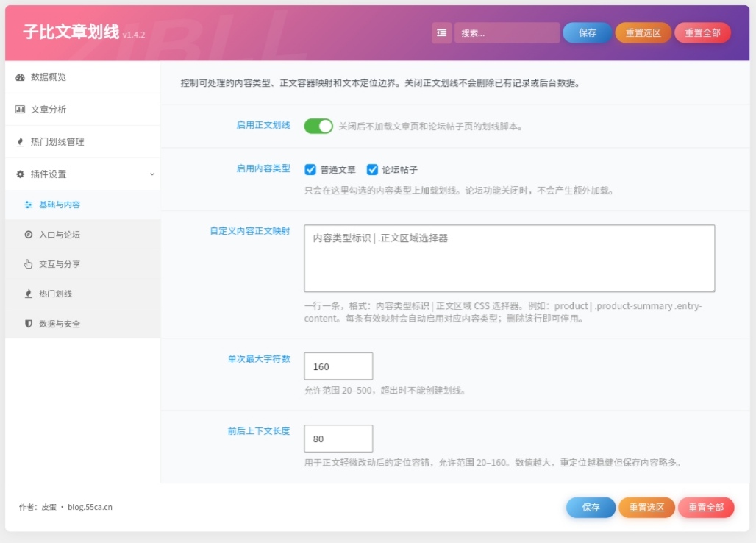Select the 热门划线 submenu item
This screenshot has width=756, height=543.
pos(83,294)
